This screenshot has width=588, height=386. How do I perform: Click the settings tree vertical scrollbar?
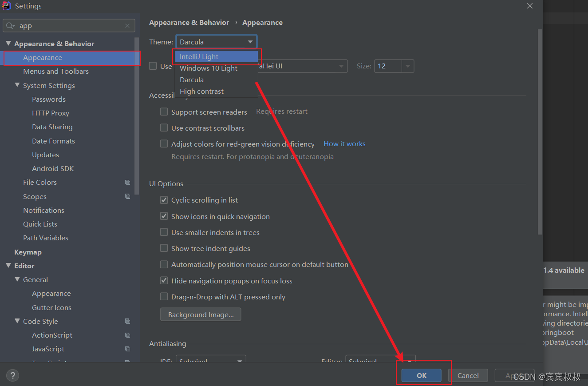pos(137,115)
